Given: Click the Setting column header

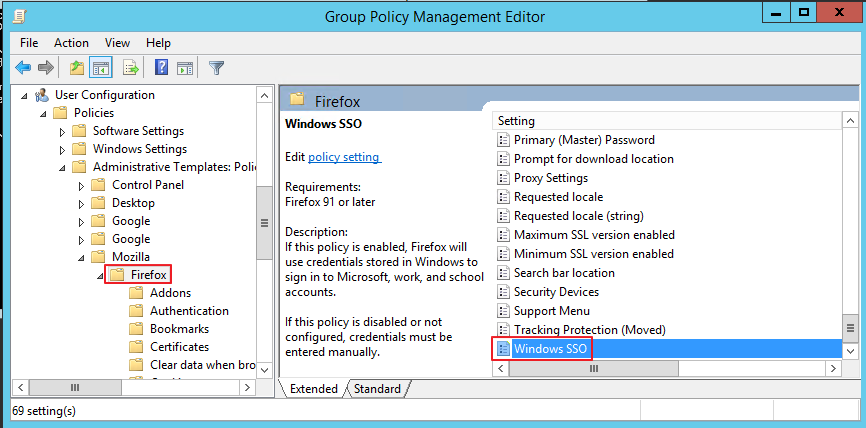Looking at the screenshot, I should pyautogui.click(x=667, y=121).
